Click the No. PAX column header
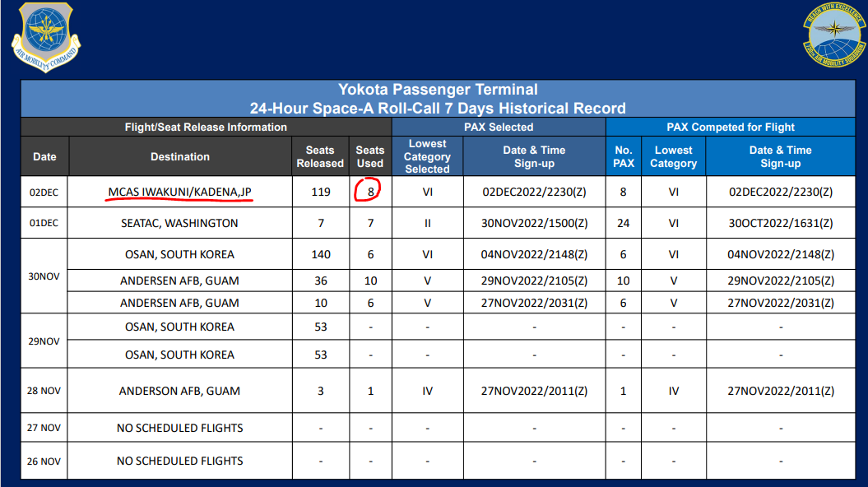The image size is (868, 487). point(624,156)
